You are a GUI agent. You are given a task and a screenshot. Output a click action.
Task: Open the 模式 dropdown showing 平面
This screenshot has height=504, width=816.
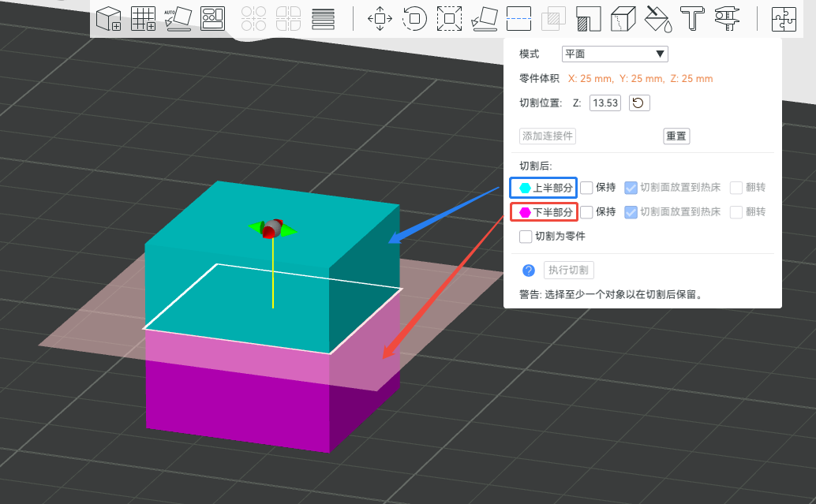pos(615,54)
